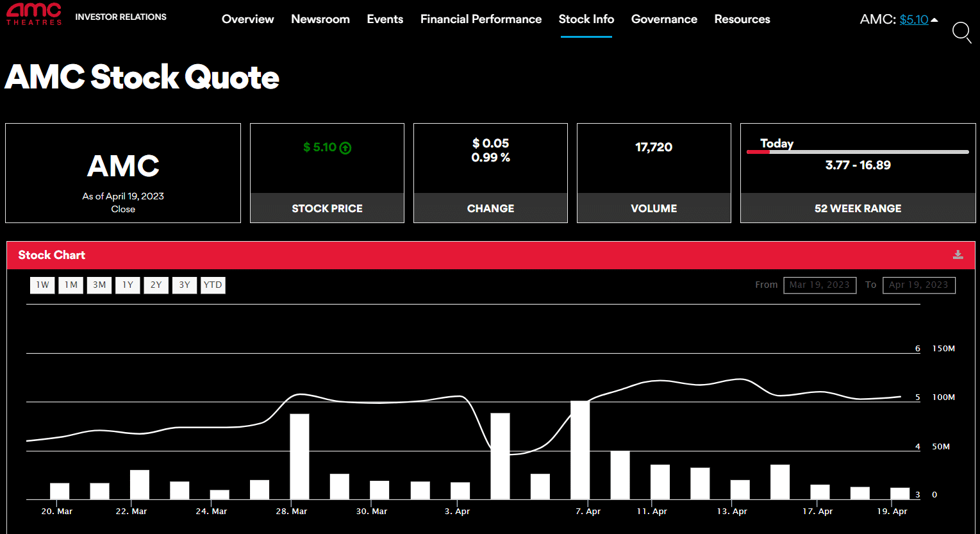
Task: Select the Stock Info menu item
Action: (586, 19)
